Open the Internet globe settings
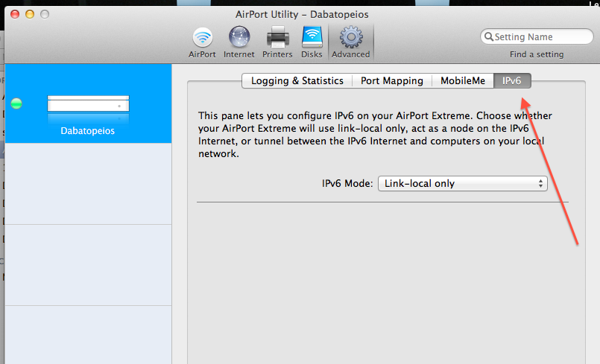Screen dimensions: 600x364 239,42
